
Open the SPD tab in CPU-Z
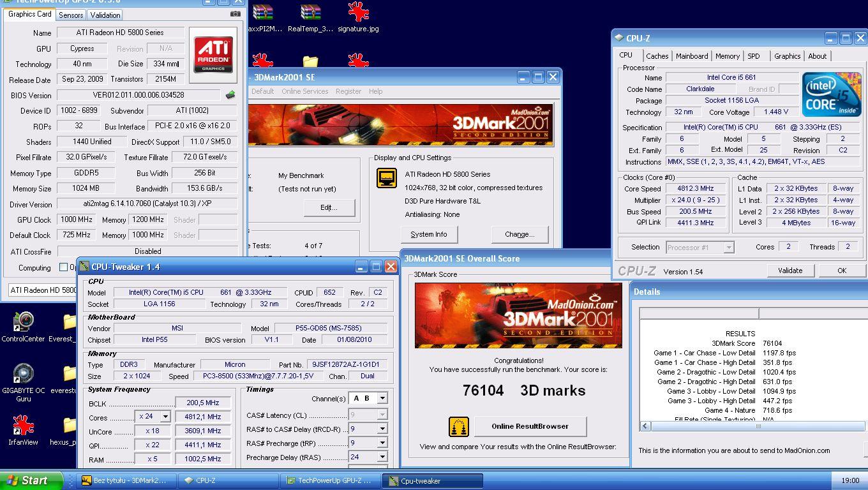[x=754, y=56]
